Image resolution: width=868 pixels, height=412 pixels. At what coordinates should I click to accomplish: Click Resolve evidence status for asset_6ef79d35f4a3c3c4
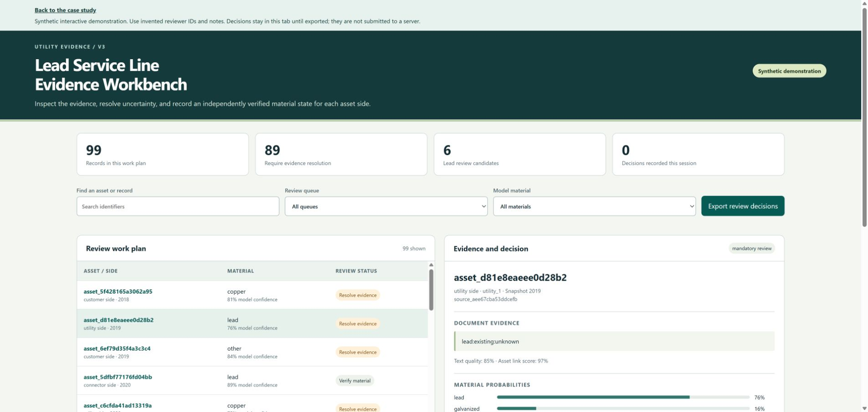point(358,352)
